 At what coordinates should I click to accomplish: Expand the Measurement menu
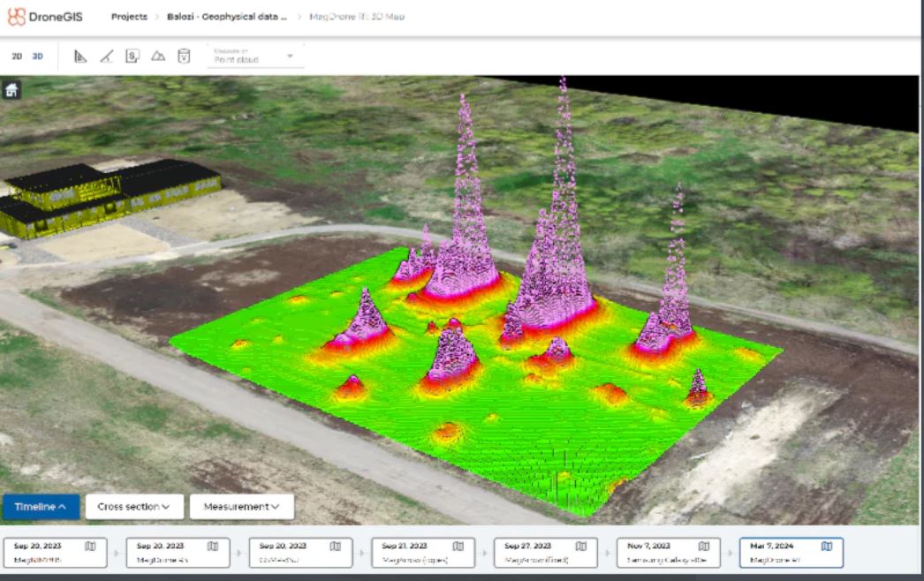241,507
